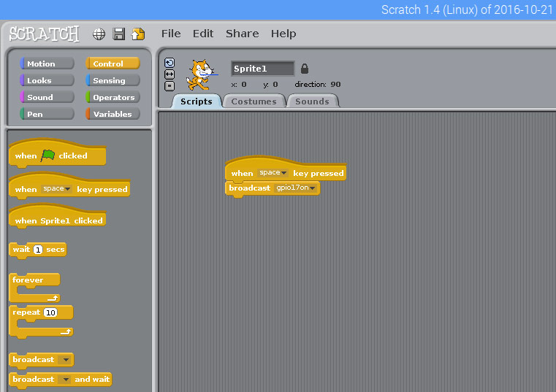The height and width of the screenshot is (392, 556).
Task: Toggle the sprite padlock icon
Action: click(305, 69)
